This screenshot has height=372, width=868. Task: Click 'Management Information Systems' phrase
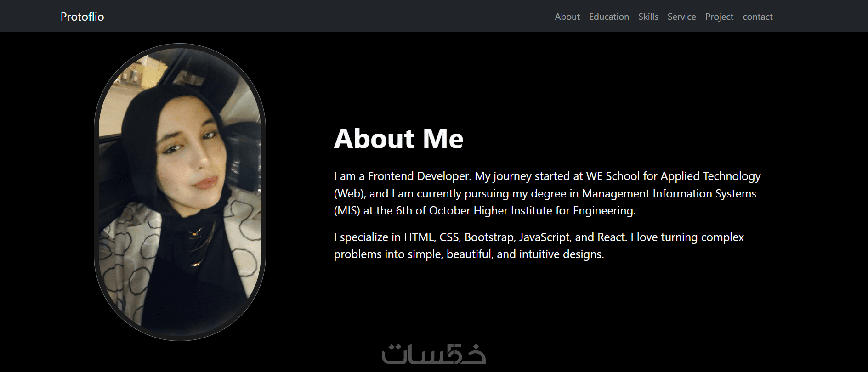pyautogui.click(x=669, y=194)
